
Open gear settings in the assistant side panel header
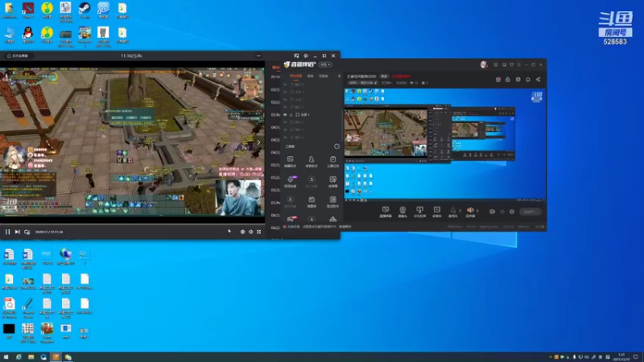(306, 56)
